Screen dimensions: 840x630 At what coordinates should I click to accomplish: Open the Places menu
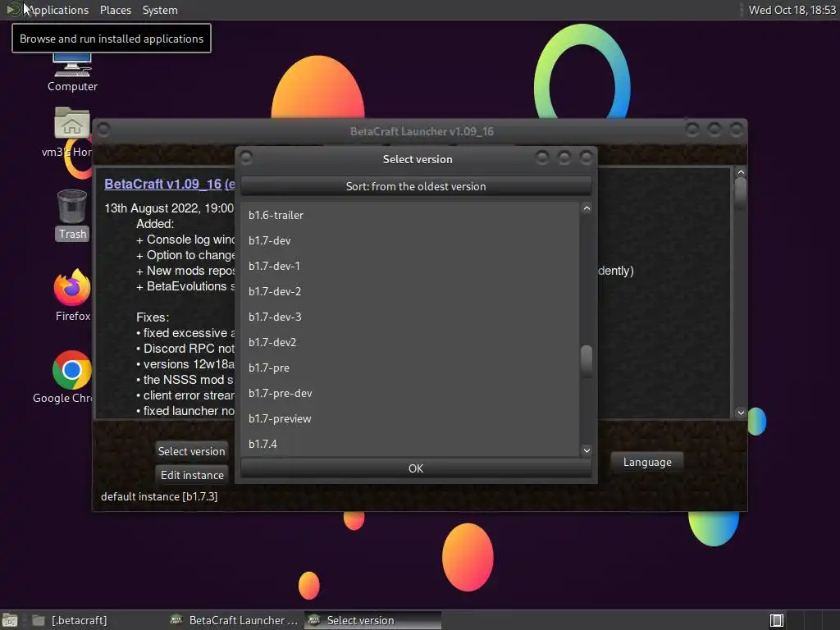pos(115,10)
